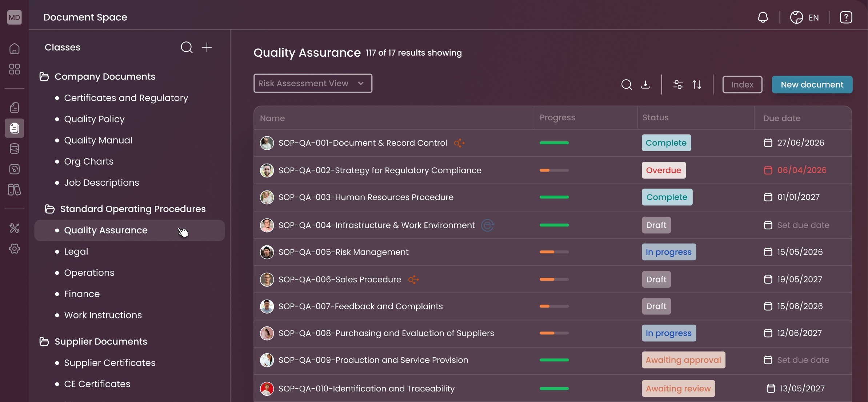Image resolution: width=868 pixels, height=402 pixels.
Task: Click workflow icon beside SOP-QA-006-Sales Procedure
Action: click(x=413, y=280)
